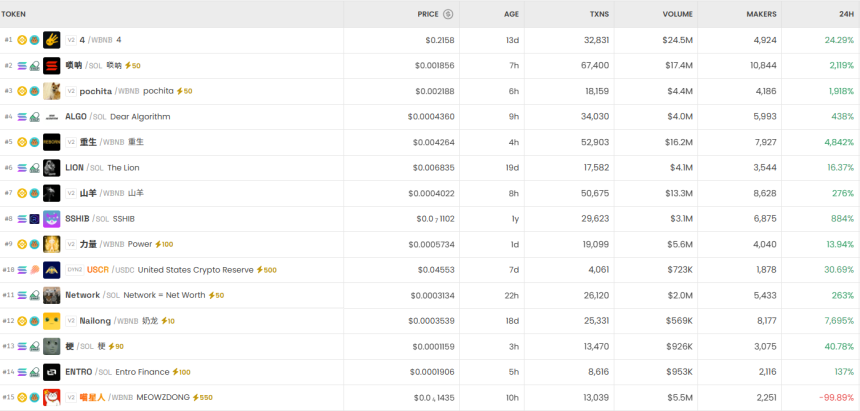
Task: Click the Solana chain icon in ALGO row
Action: tap(22, 117)
